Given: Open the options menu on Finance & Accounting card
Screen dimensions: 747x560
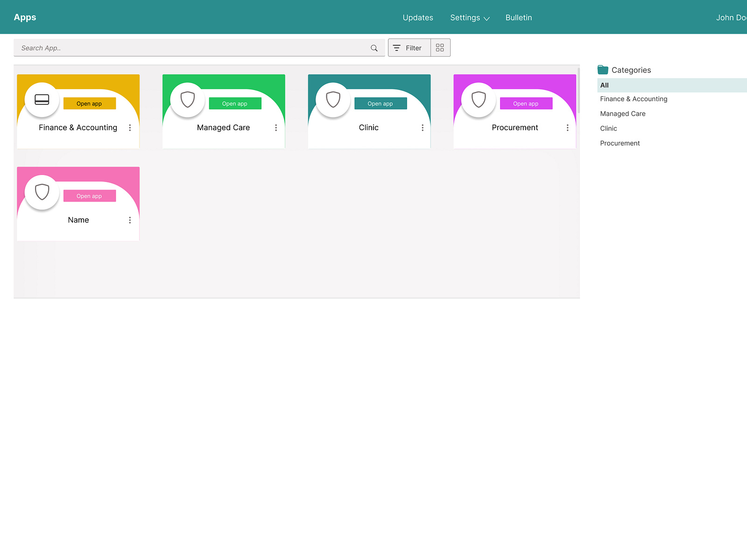Looking at the screenshot, I should tap(130, 127).
